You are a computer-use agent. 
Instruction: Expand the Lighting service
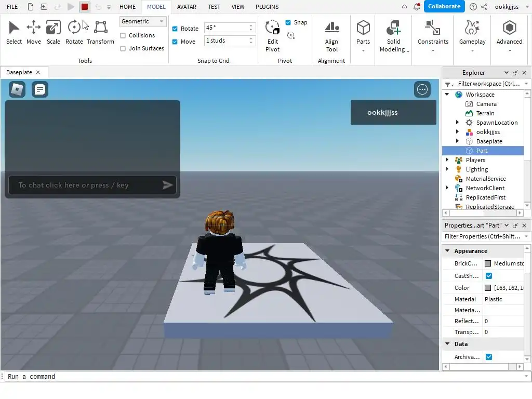click(447, 169)
